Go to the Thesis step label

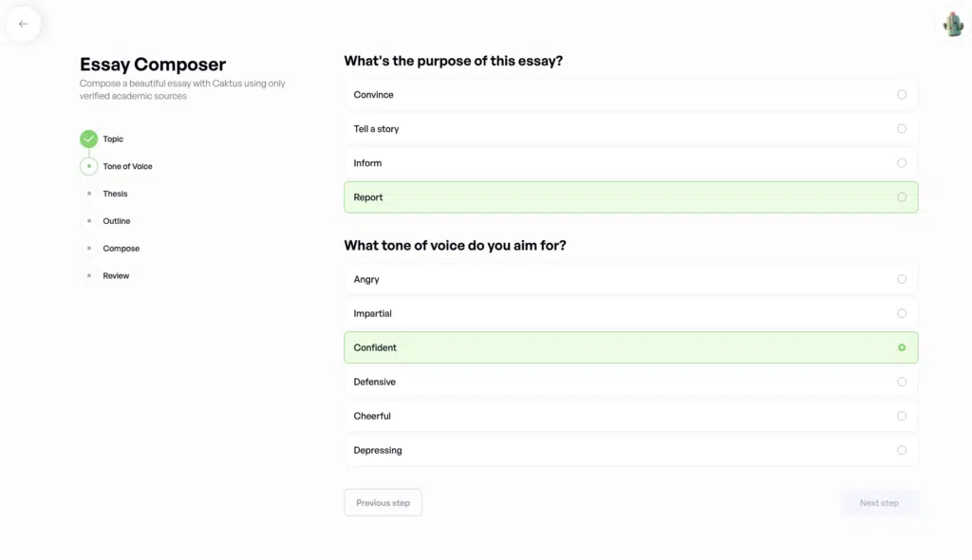click(x=115, y=194)
